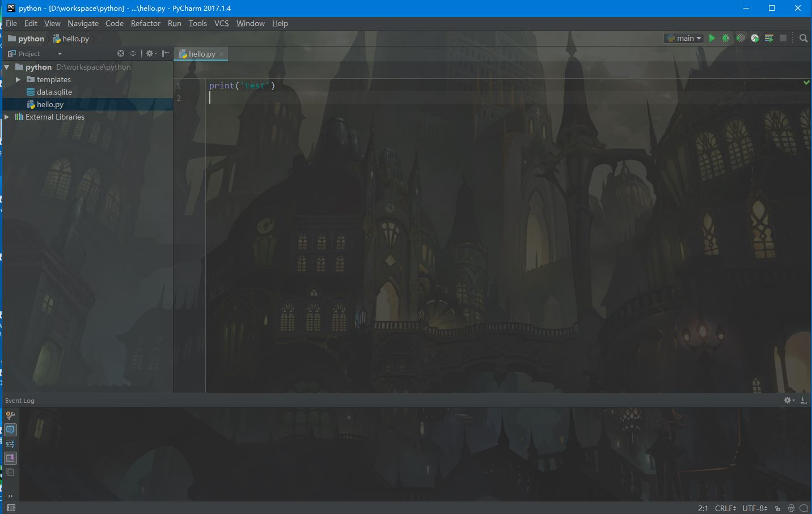Open notifications speech bubble in status bar
The width and height of the screenshot is (812, 514).
click(x=804, y=508)
